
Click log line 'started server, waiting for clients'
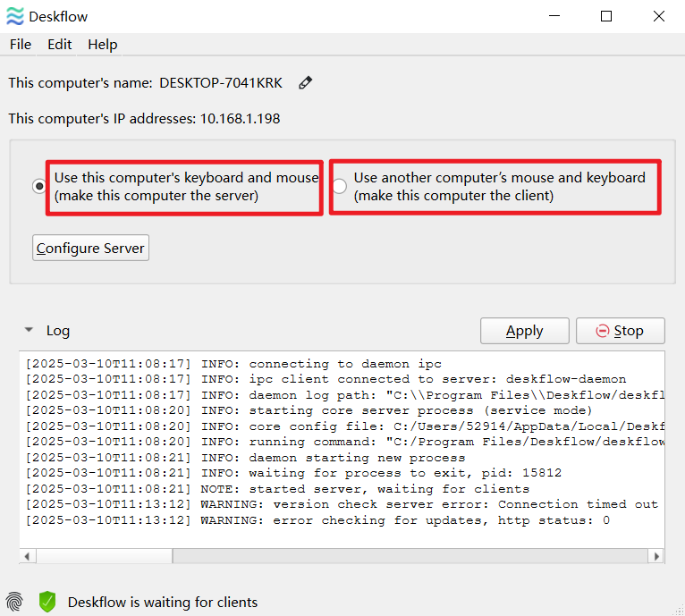[x=277, y=489]
